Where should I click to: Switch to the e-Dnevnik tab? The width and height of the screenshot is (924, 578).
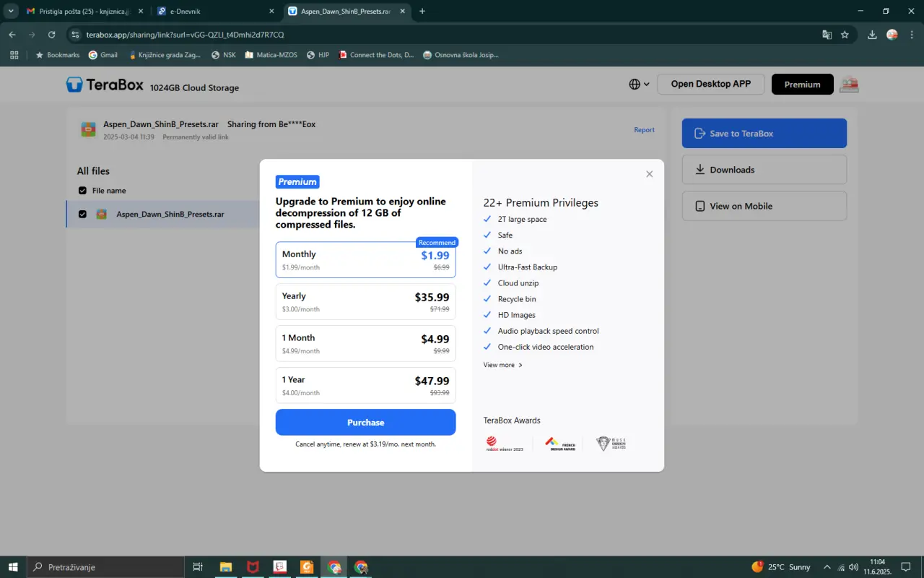pyautogui.click(x=217, y=12)
